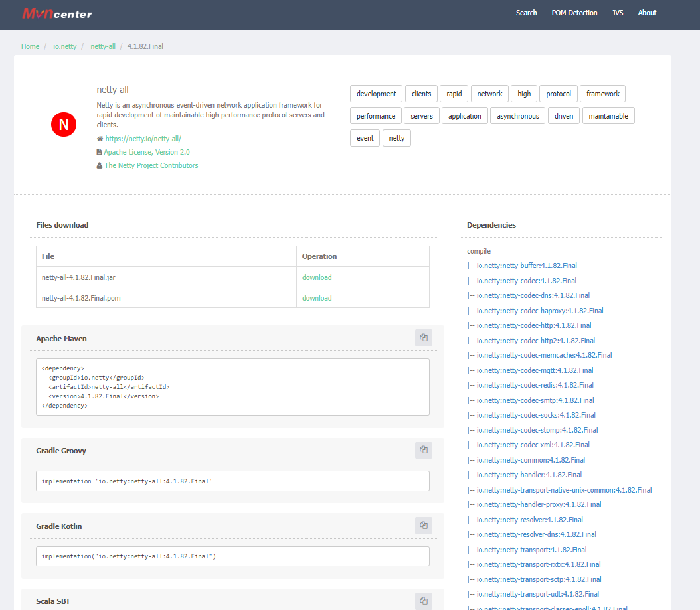
Task: Copy the Scala SBT snippet
Action: (x=423, y=601)
